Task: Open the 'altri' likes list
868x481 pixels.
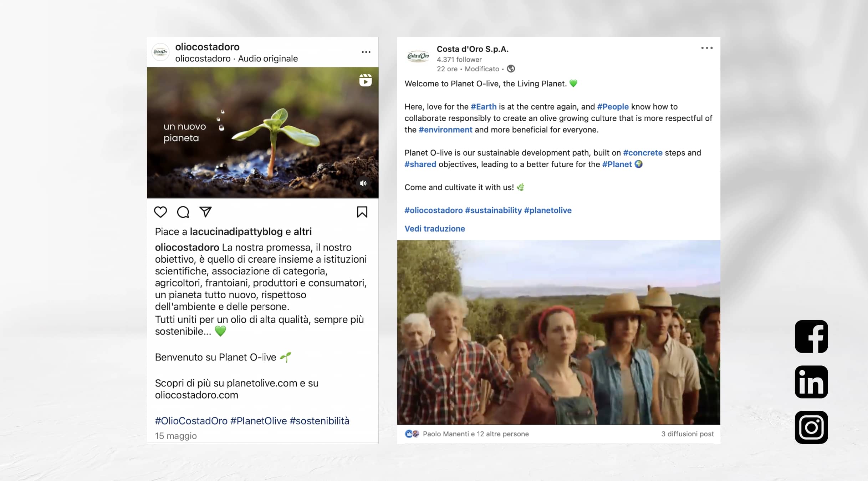Action: click(302, 232)
